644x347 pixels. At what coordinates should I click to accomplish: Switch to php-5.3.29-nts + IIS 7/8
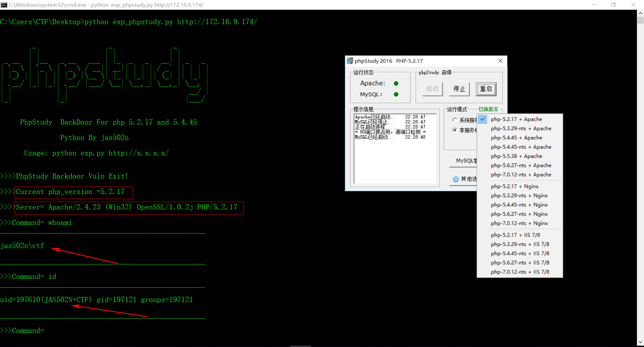(520, 244)
